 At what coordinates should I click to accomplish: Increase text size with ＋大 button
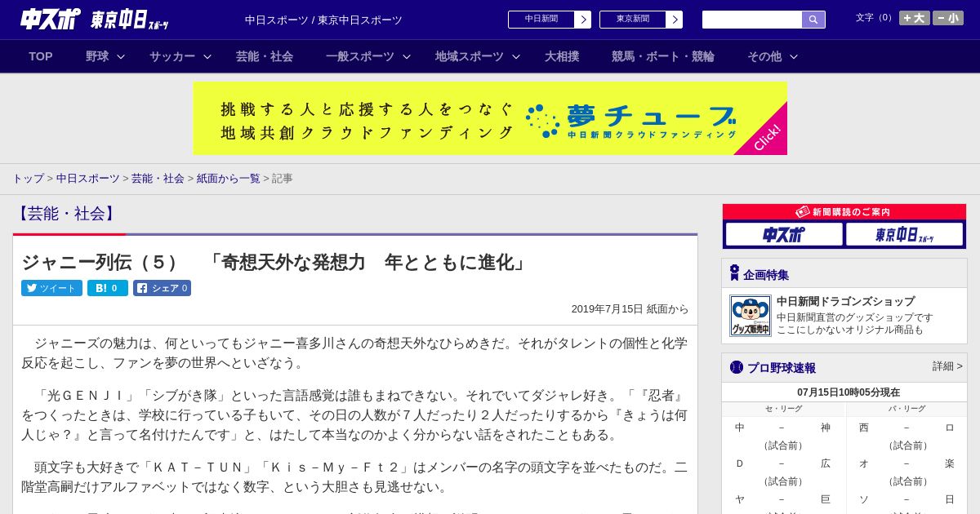915,18
